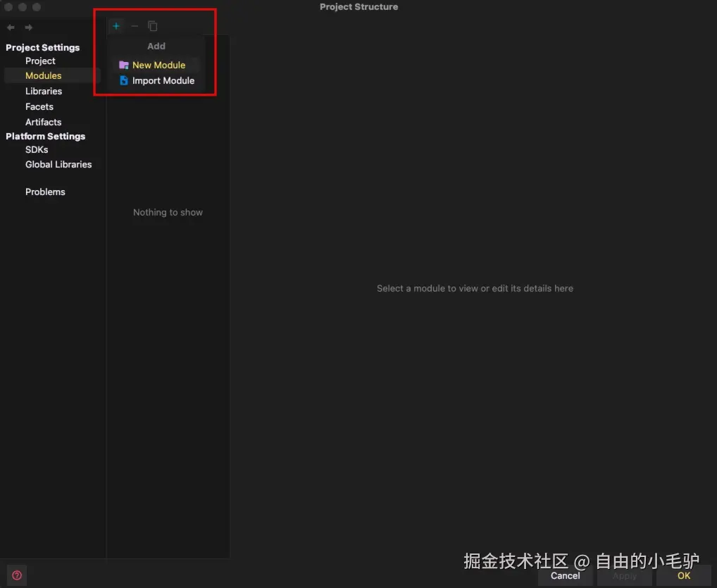This screenshot has height=588, width=717.
Task: Confirm with the OK button
Action: pyautogui.click(x=684, y=575)
